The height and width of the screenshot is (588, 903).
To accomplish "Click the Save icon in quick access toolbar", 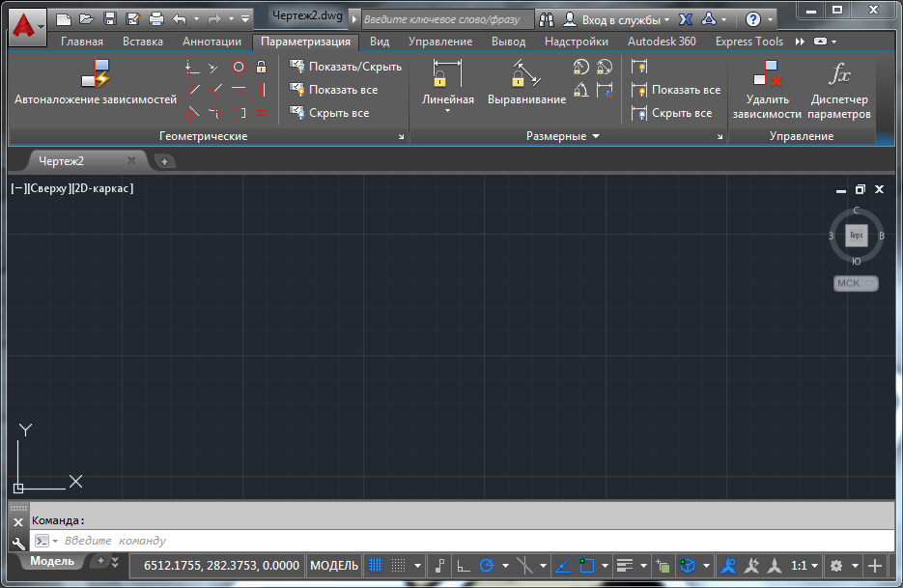I will click(110, 19).
